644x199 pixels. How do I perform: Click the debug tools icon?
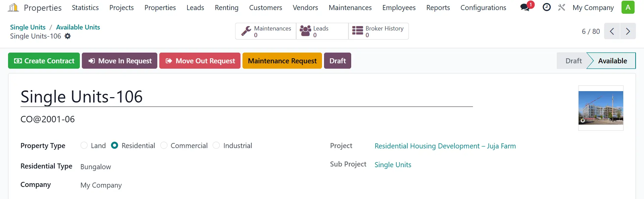tap(561, 7)
